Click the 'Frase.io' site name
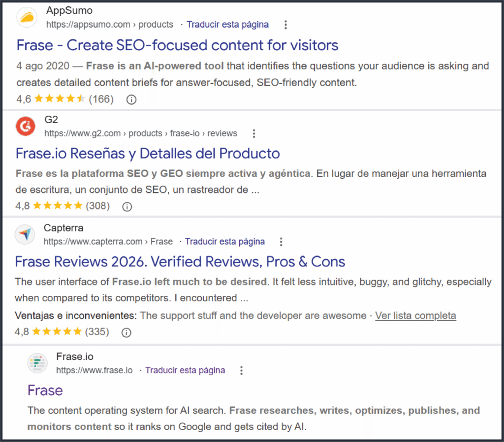 (x=75, y=356)
